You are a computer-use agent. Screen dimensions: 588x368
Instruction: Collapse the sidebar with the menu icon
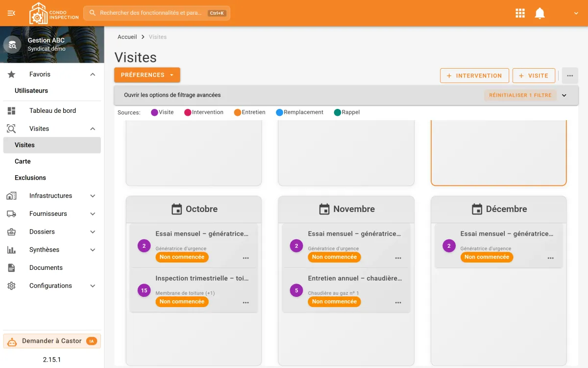click(11, 13)
